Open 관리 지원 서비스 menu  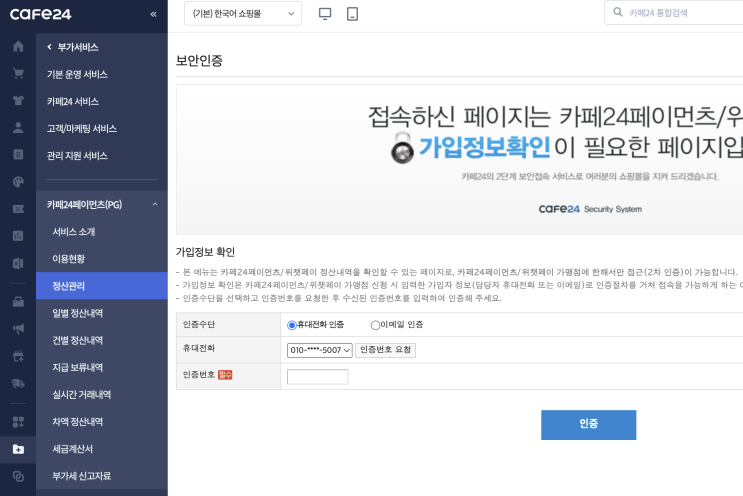pyautogui.click(x=77, y=155)
